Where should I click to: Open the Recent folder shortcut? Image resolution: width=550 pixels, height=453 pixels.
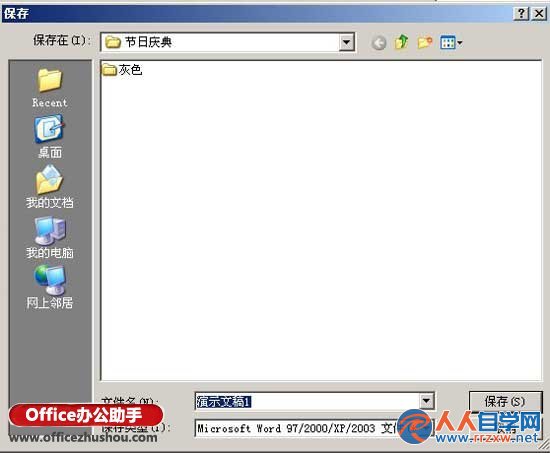(49, 87)
